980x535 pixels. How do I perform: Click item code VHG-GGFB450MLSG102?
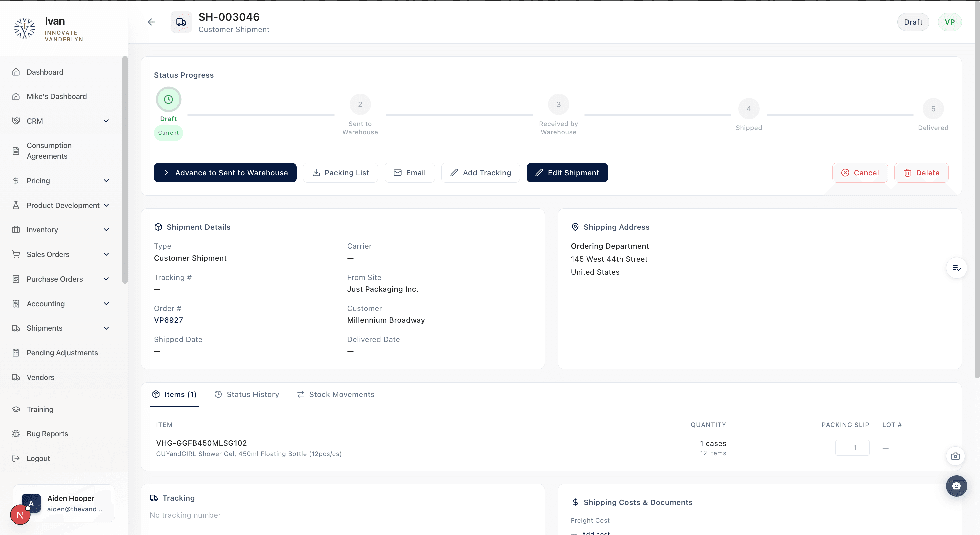point(202,443)
